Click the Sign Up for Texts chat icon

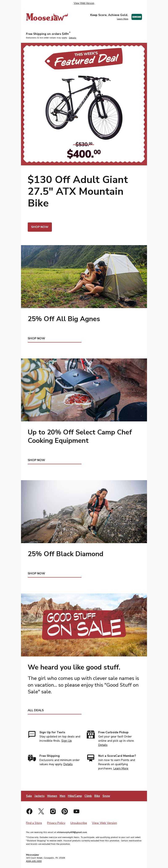pos(32,735)
